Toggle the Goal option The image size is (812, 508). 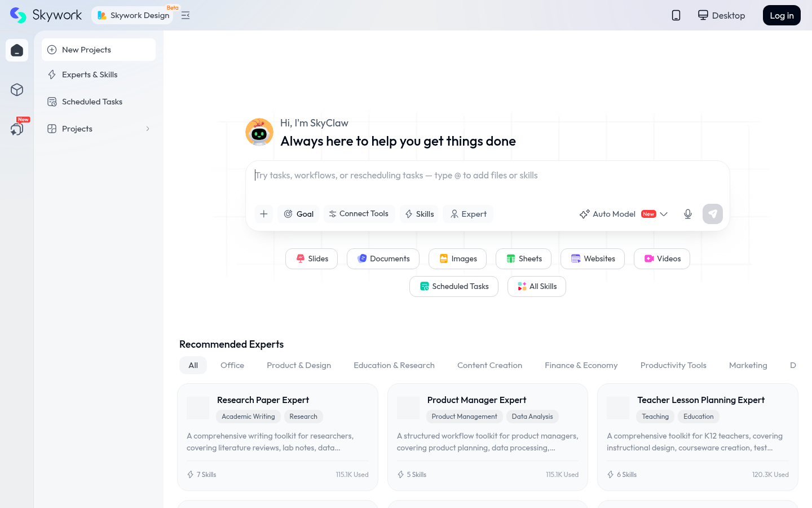click(x=298, y=214)
